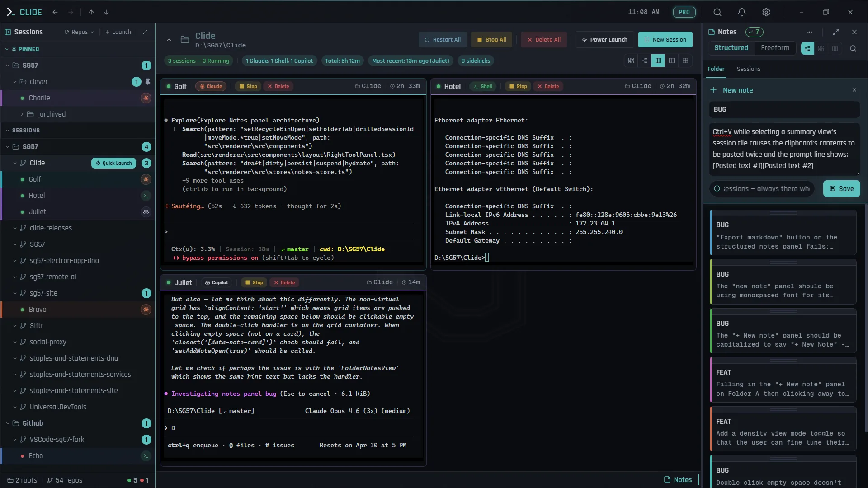
Task: Close the New note form
Action: point(854,90)
